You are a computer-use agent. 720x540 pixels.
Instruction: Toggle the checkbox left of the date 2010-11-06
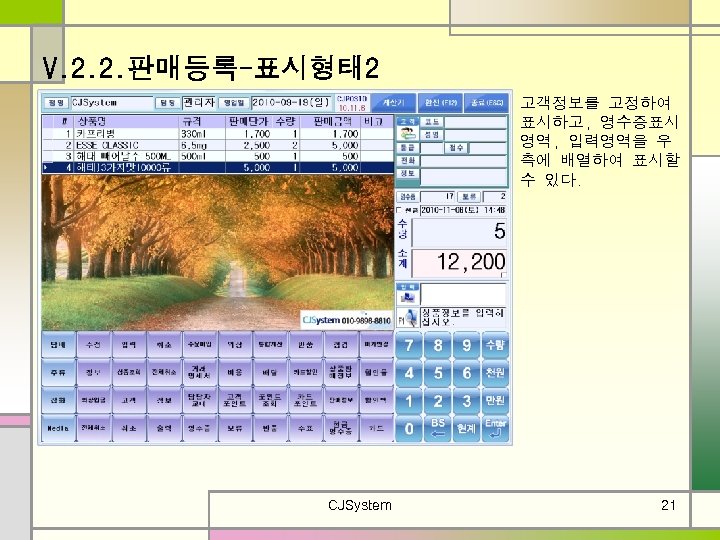point(399,210)
